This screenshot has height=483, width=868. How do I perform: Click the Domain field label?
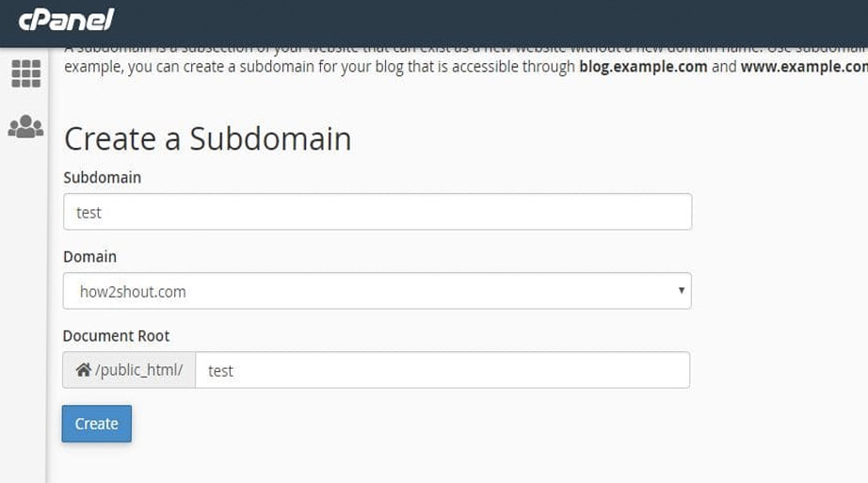(89, 256)
